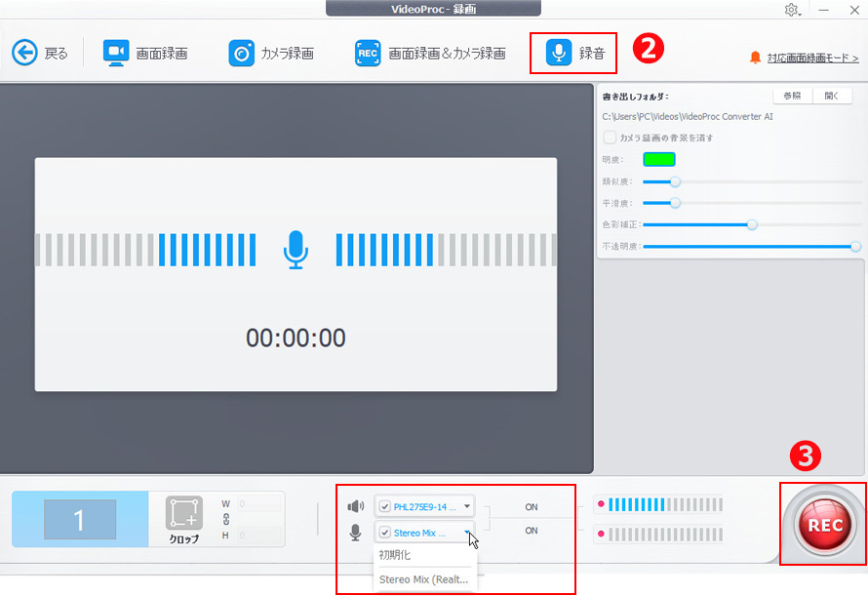868x596 pixels.
Task: Switch to the 録音 (audio recording) tab
Action: (573, 54)
